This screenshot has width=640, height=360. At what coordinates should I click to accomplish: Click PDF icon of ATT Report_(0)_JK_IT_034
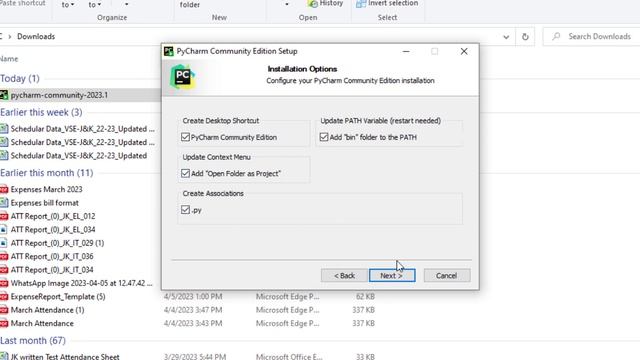coord(4,270)
